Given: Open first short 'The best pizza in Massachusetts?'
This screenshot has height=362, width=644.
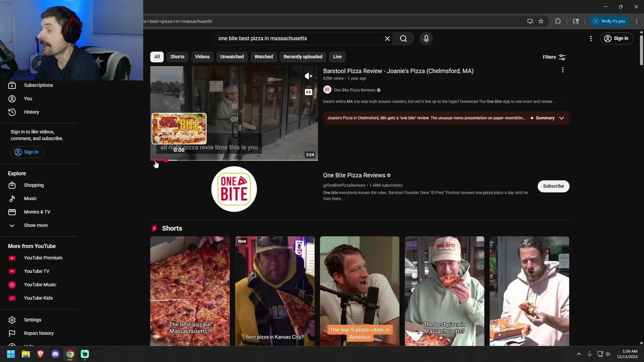Looking at the screenshot, I should [x=190, y=291].
